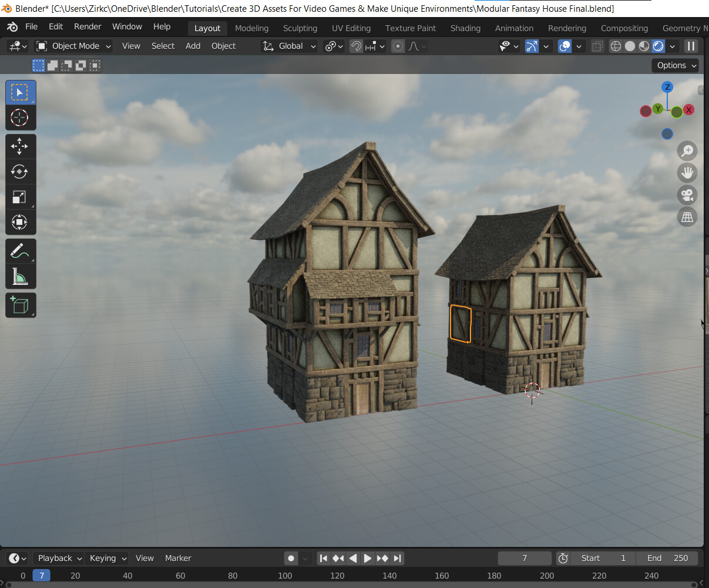Screen dimensions: 709x588
Task: Open the Keying popover in timeline
Action: (107, 558)
